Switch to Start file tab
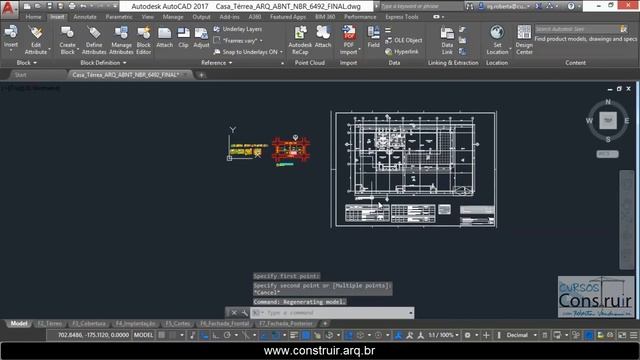The image size is (640, 360). click(x=20, y=75)
